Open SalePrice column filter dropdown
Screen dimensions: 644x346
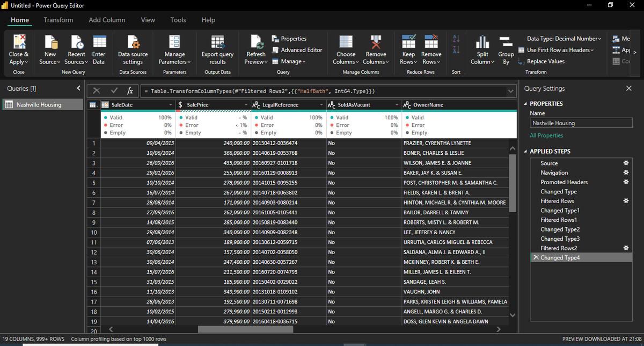[246, 105]
